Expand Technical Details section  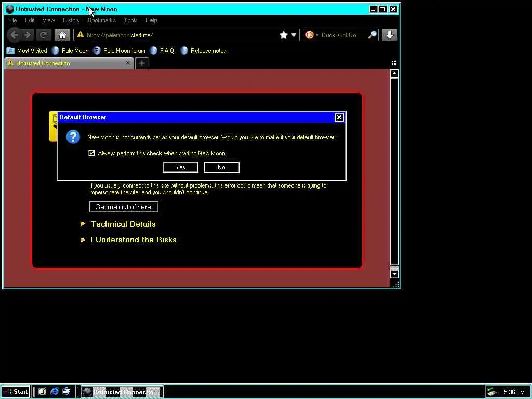point(118,224)
